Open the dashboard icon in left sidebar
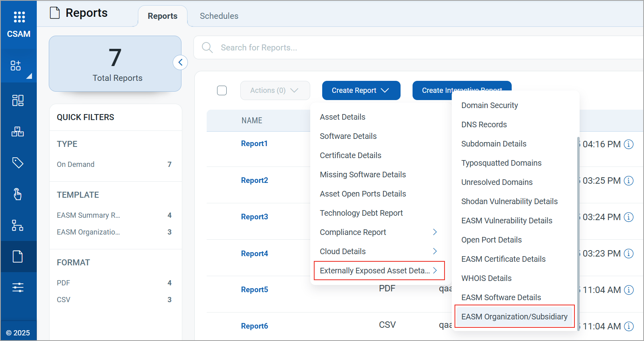 pos(18,100)
